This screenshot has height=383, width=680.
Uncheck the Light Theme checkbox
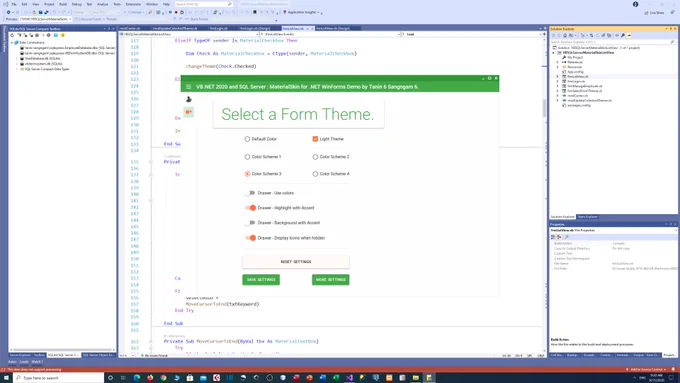315,139
